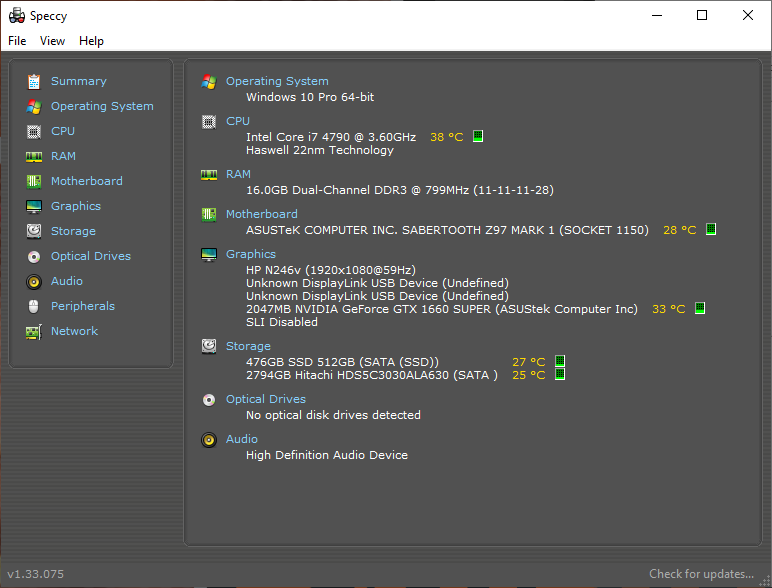Screen dimensions: 772x588
Task: Click the RAM heading link in summary
Action: (238, 174)
